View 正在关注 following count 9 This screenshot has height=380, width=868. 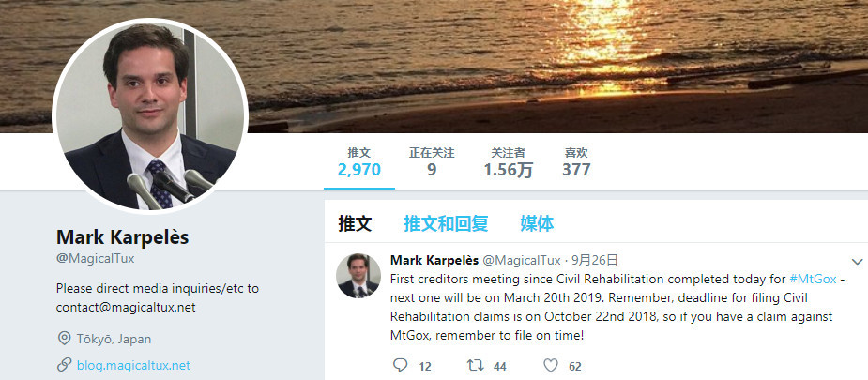[432, 162]
